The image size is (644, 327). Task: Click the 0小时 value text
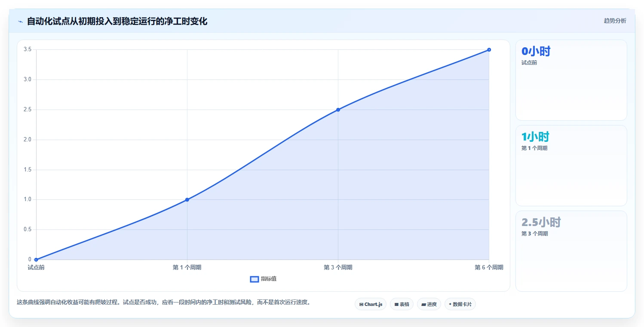536,52
